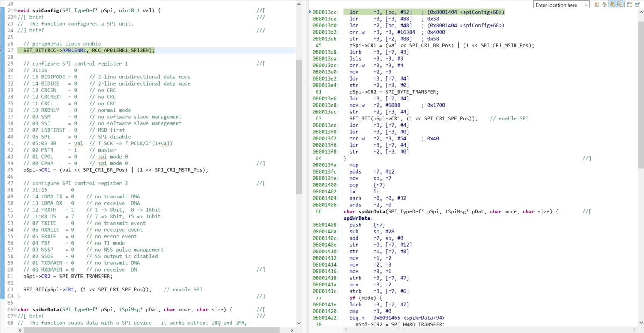Viewport: 644px width, 333px height.
Task: Click the instruction pointer arrow at address 080013cc
Action: tap(310, 12)
